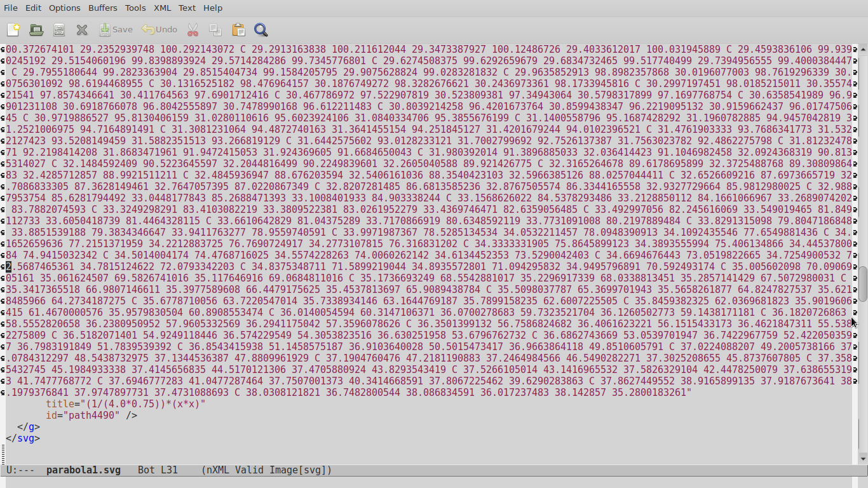Open the XML menu
Viewport: 868px width, 488px height.
click(163, 8)
